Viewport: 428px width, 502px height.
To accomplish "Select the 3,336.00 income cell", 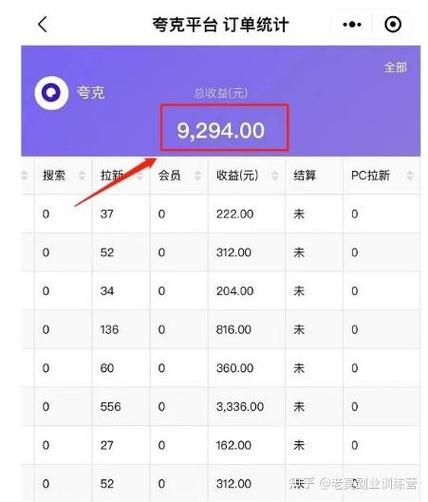I will click(240, 407).
